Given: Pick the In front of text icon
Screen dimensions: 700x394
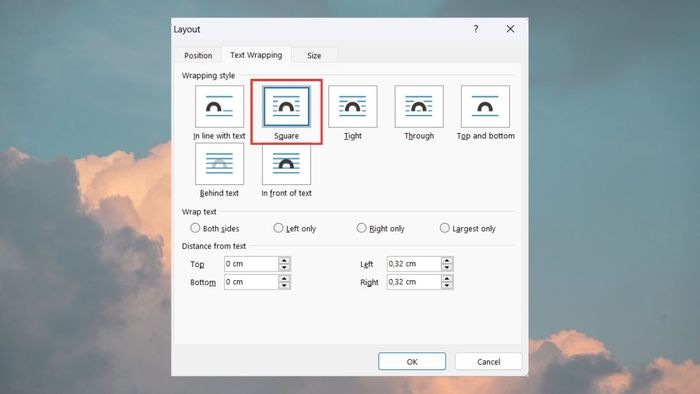Looking at the screenshot, I should [286, 164].
